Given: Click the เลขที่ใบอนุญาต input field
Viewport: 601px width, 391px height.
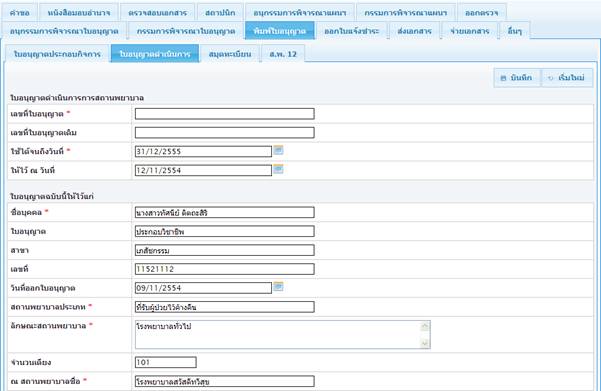Looking at the screenshot, I should [x=225, y=113].
